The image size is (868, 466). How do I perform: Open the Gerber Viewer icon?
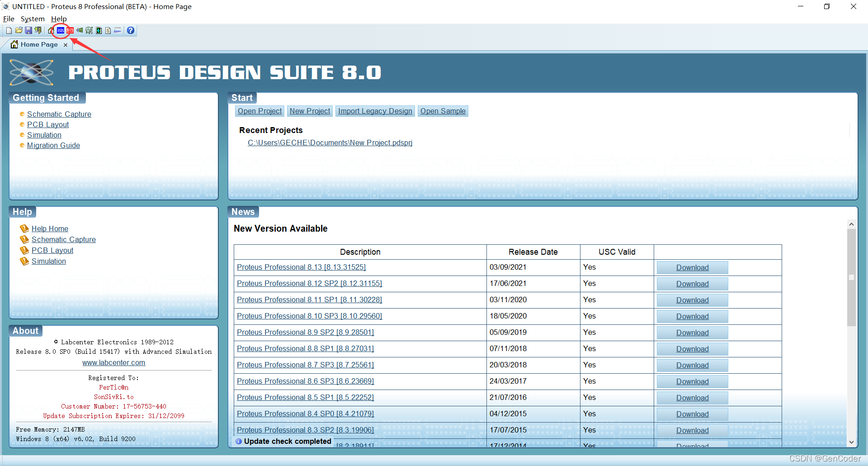click(x=99, y=30)
